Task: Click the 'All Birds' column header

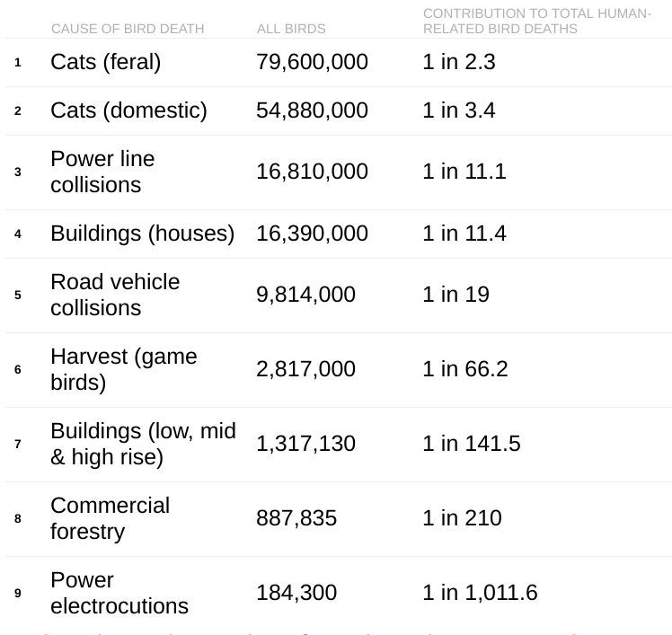Action: (291, 29)
